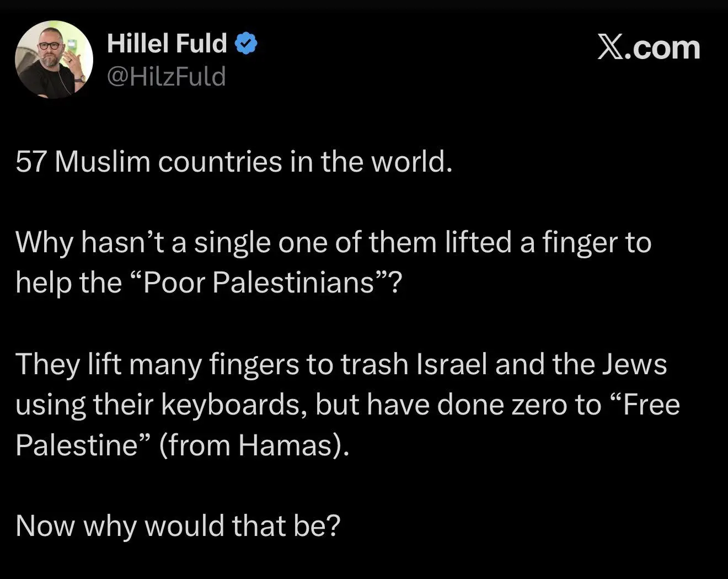Click the Hillel Fuld display name

167,44
